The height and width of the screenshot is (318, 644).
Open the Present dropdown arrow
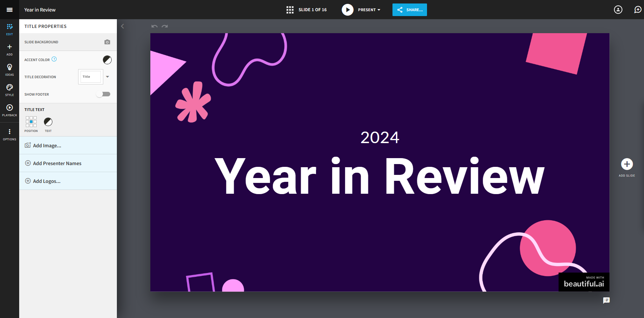[379, 10]
